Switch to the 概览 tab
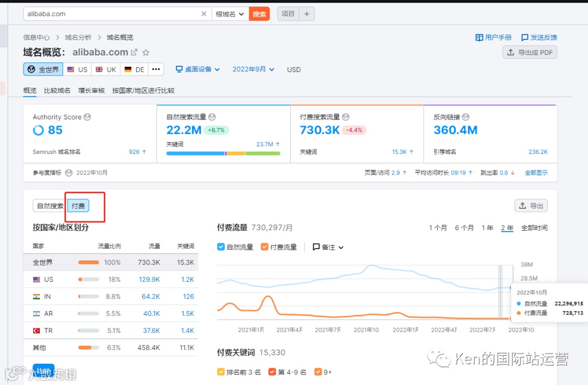The width and height of the screenshot is (588, 385). tap(30, 91)
